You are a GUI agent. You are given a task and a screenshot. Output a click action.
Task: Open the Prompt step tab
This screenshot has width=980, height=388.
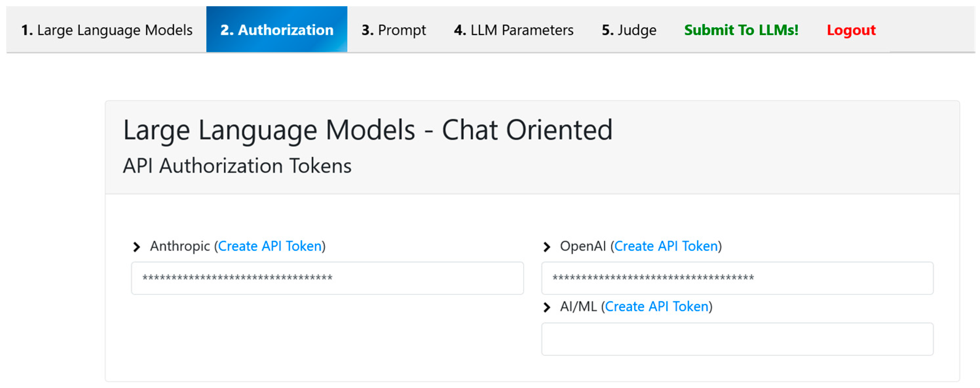[393, 30]
